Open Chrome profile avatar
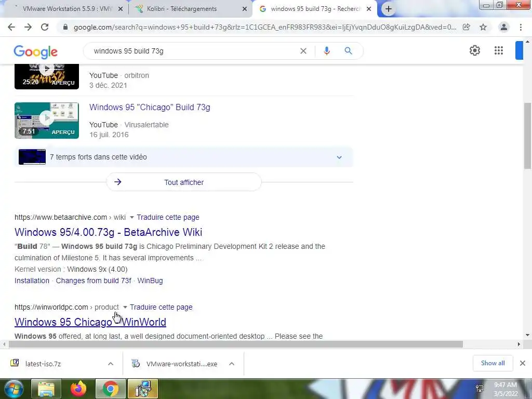 click(504, 27)
